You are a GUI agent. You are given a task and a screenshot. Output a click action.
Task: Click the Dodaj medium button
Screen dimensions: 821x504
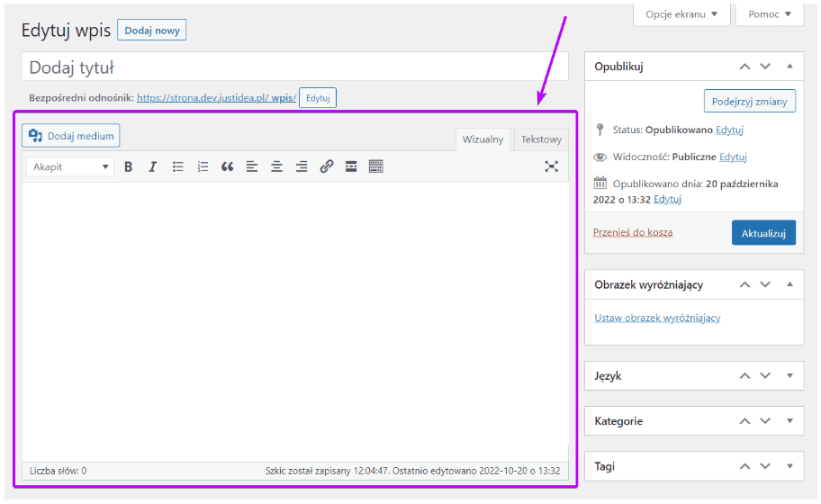pos(71,136)
